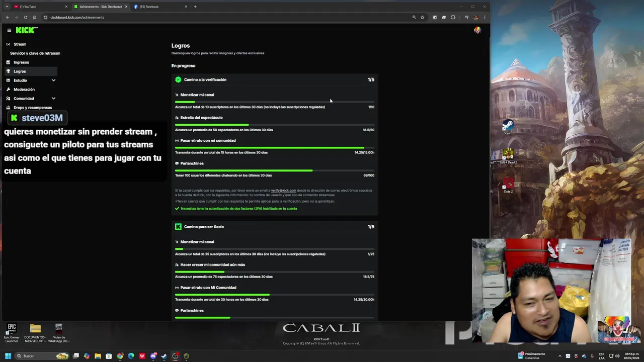
Task: Open the Dota 2 desktop shortcut
Action: tap(508, 185)
